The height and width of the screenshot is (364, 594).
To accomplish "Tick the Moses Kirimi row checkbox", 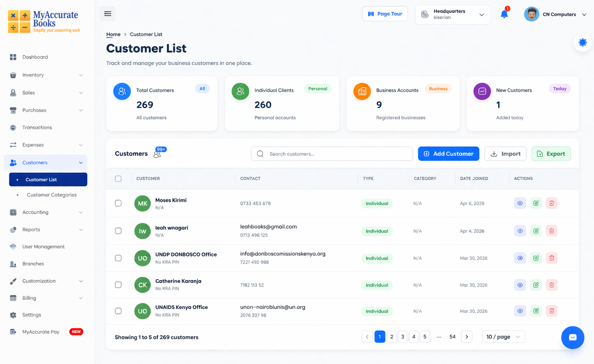I will tap(118, 203).
